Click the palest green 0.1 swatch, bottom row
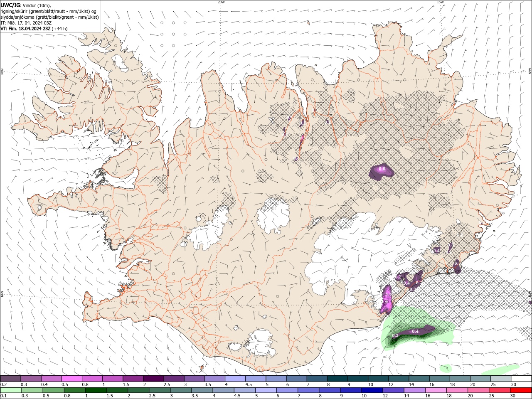532x399 pixels. [11, 390]
